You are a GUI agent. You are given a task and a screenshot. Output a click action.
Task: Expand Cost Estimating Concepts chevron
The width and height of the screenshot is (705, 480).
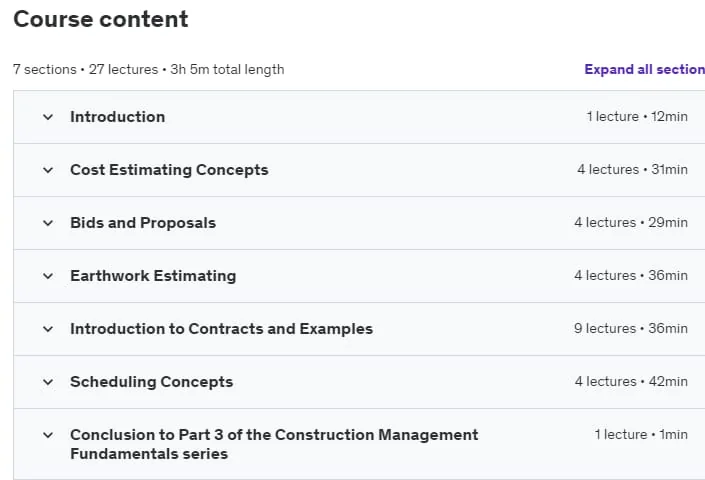coord(48,170)
